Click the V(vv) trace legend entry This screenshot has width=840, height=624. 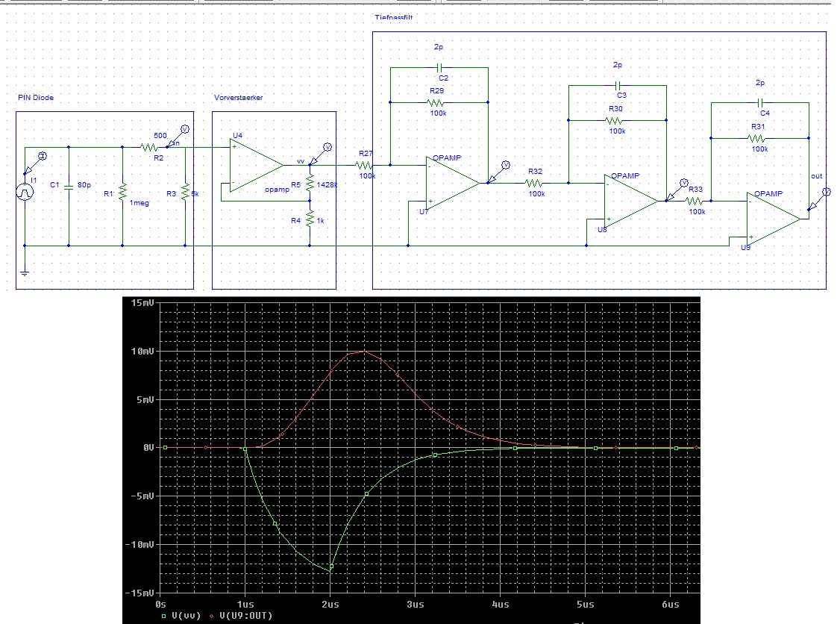[x=181, y=616]
